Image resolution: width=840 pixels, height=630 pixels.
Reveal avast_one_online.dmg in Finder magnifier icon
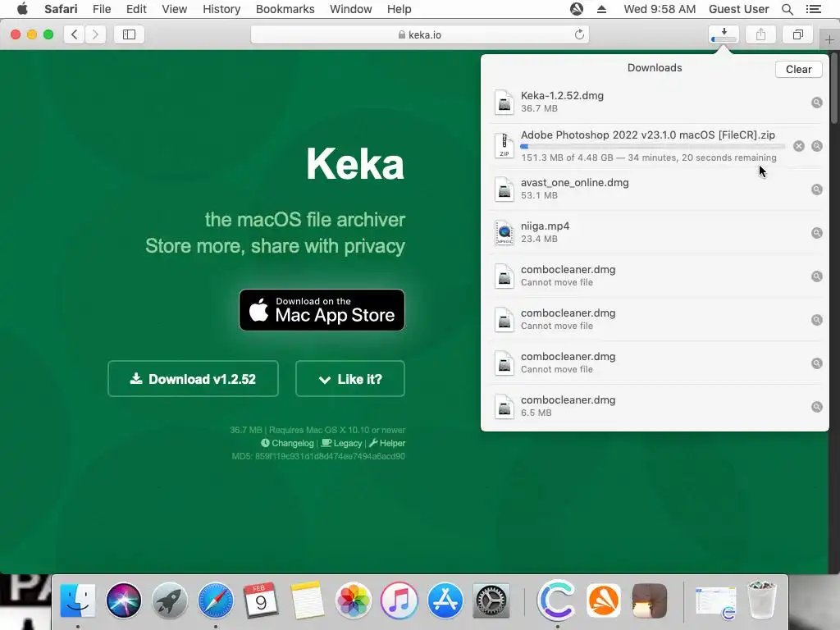[816, 189]
